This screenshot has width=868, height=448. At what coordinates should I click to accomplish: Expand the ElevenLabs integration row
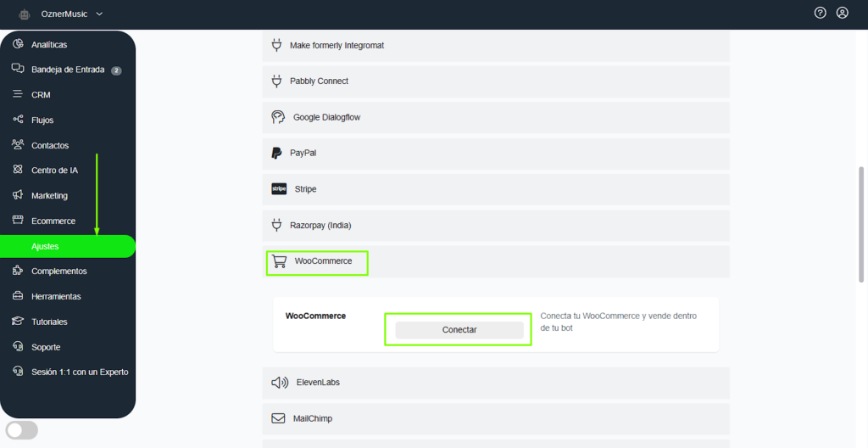click(x=496, y=383)
